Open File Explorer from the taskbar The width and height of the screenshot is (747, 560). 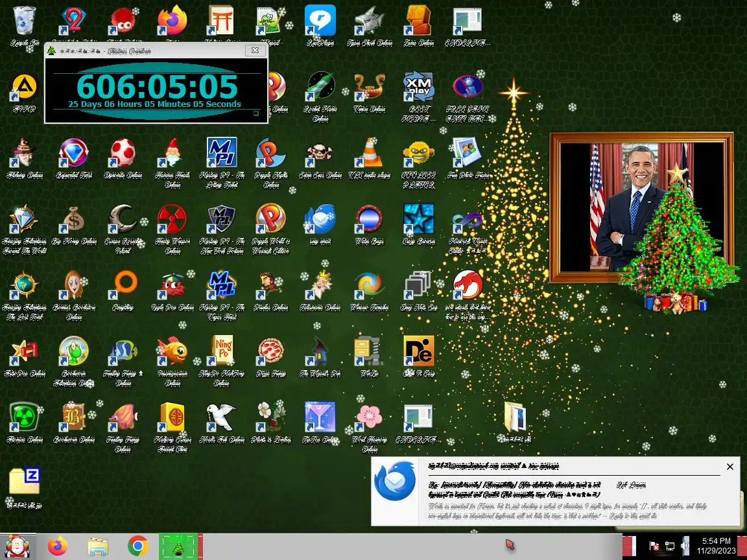(98, 546)
